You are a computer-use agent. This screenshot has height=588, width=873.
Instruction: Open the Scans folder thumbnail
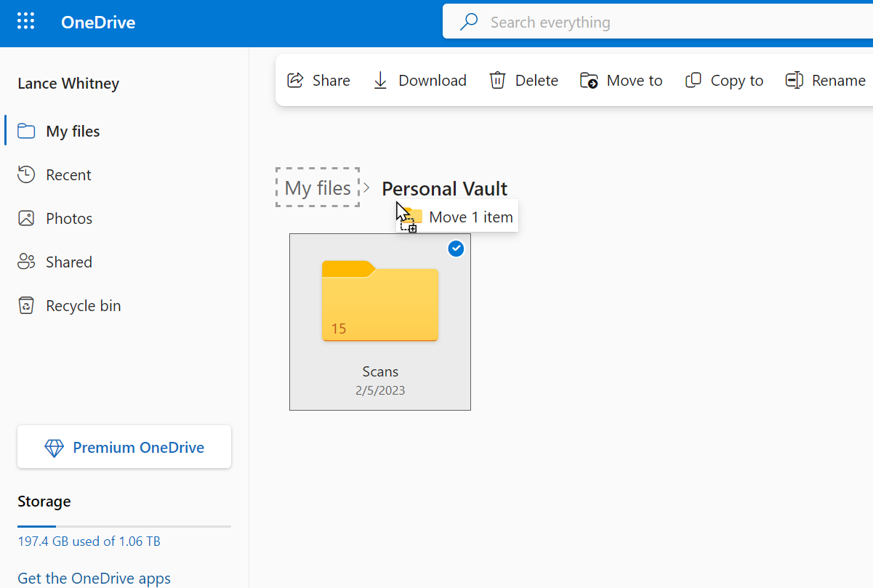(x=379, y=301)
